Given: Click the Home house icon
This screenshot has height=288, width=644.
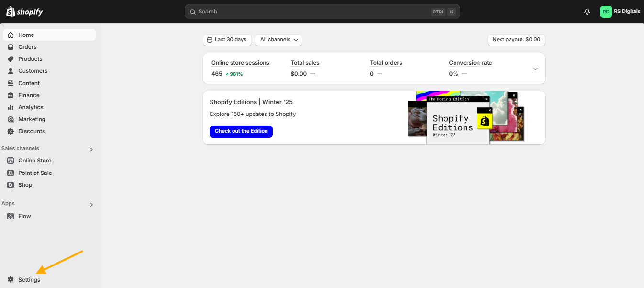Looking at the screenshot, I should click(x=11, y=35).
